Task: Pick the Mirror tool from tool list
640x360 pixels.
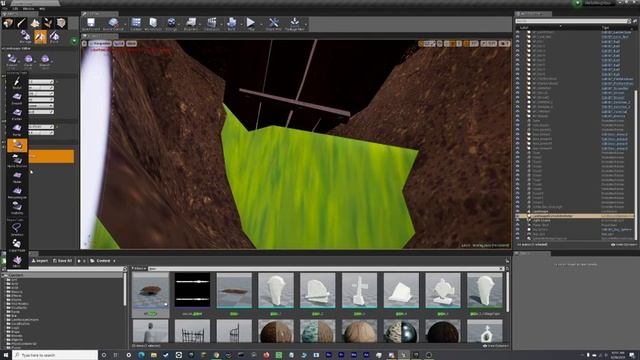Action: click(x=17, y=261)
